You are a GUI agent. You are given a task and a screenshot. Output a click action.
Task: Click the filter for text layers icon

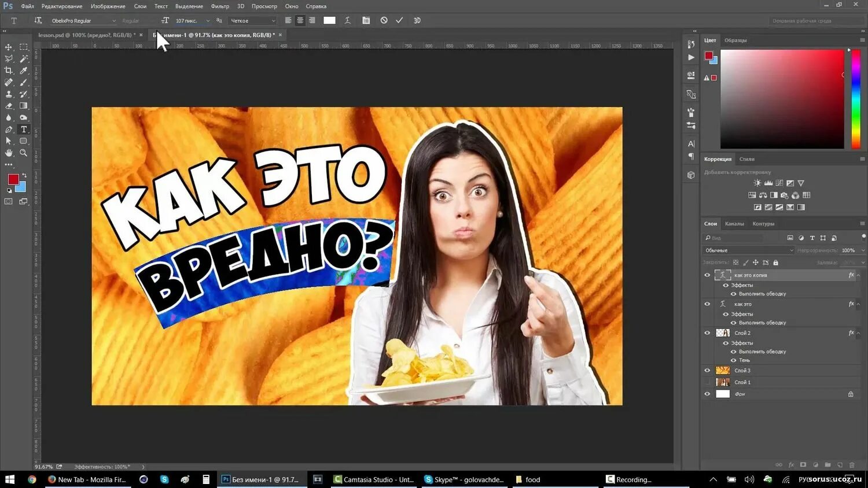point(812,238)
